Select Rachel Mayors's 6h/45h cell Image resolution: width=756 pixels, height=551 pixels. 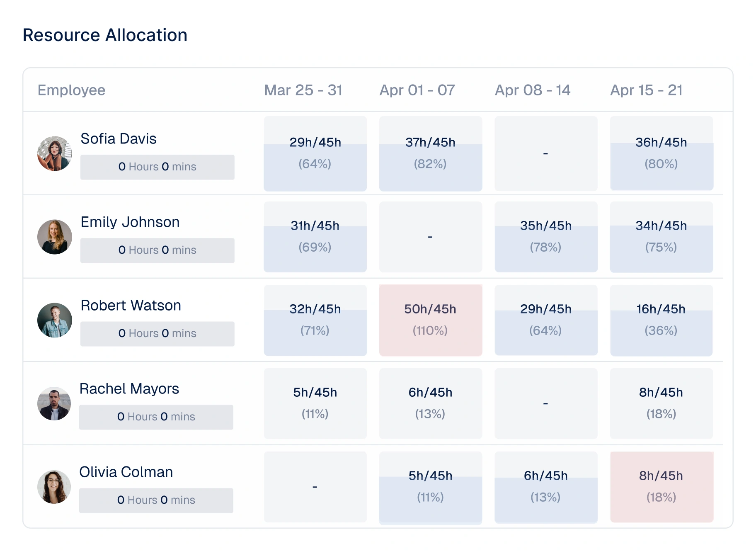point(431,403)
